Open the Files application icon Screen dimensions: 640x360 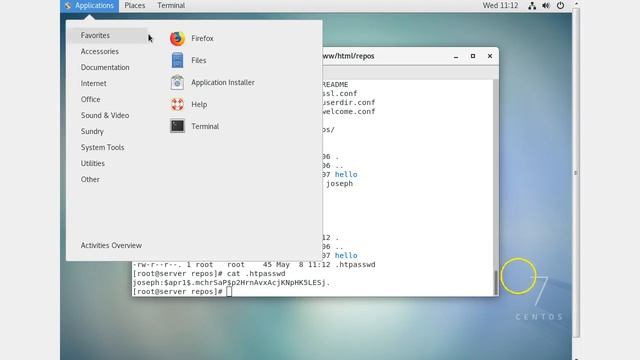click(x=177, y=60)
